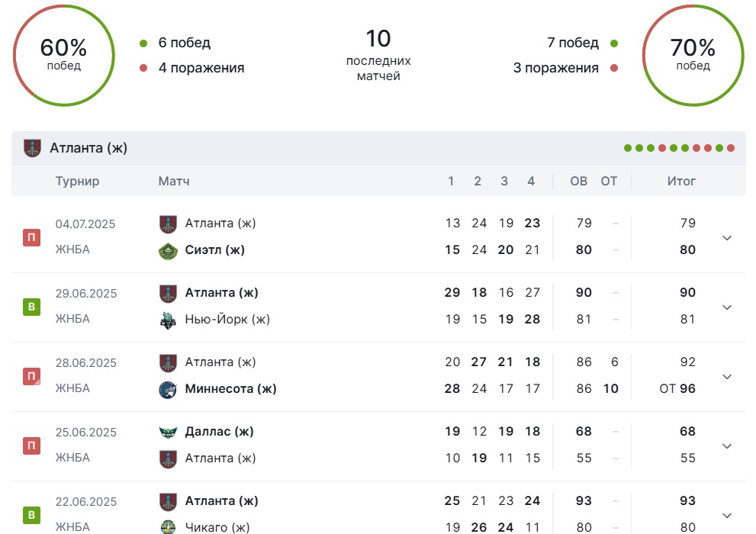Viewport: 756px width, 534px height.
Task: Open the Миннесота (ж) team link
Action: (x=230, y=389)
